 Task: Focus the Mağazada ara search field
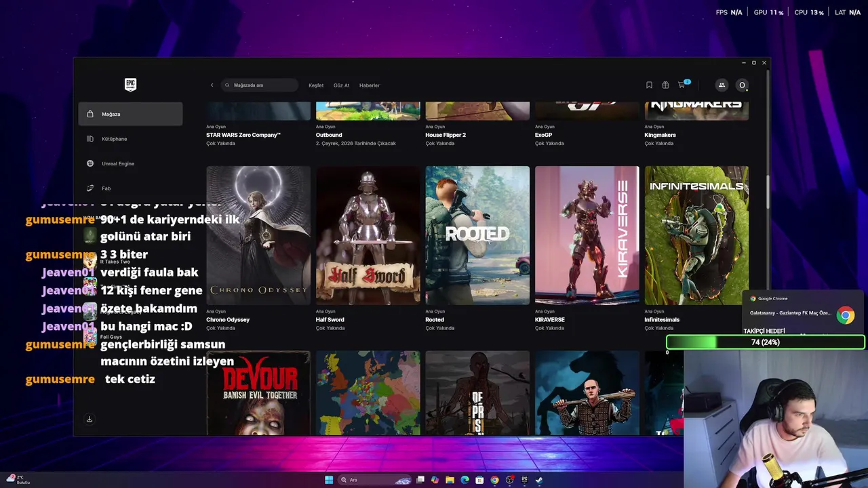[260, 85]
